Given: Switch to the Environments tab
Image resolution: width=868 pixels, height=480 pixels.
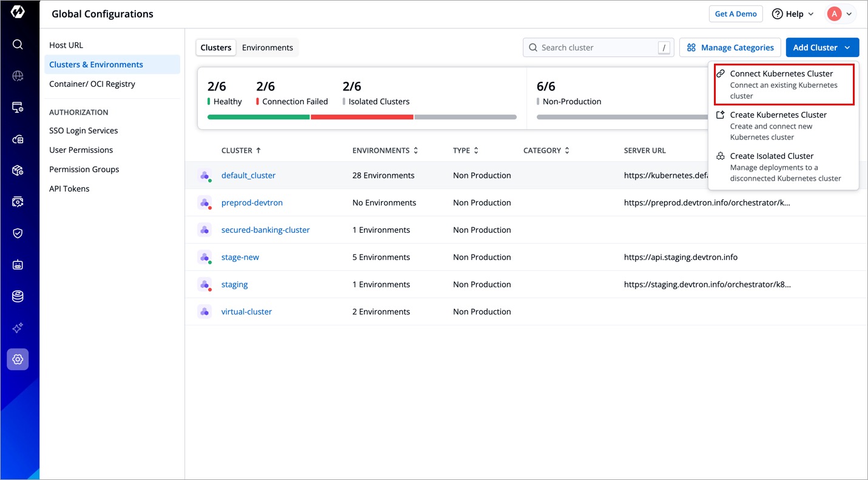Looking at the screenshot, I should [x=267, y=47].
